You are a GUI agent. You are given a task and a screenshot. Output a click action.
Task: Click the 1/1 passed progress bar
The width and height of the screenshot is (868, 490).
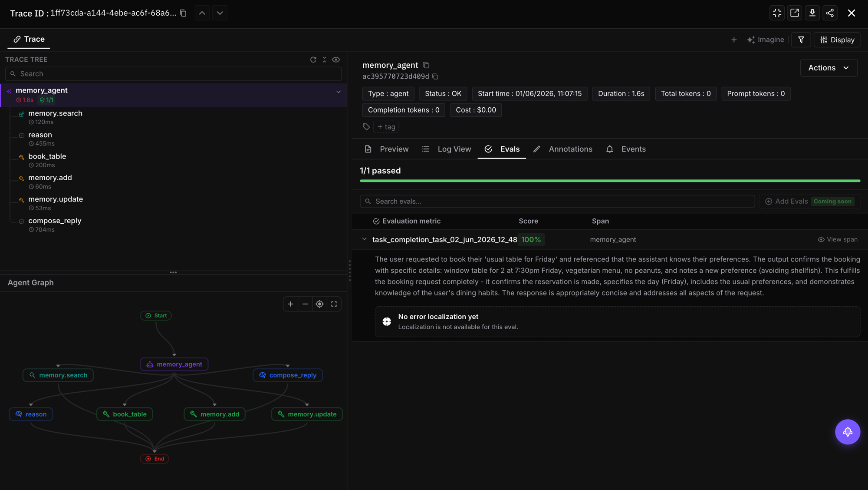(610, 181)
